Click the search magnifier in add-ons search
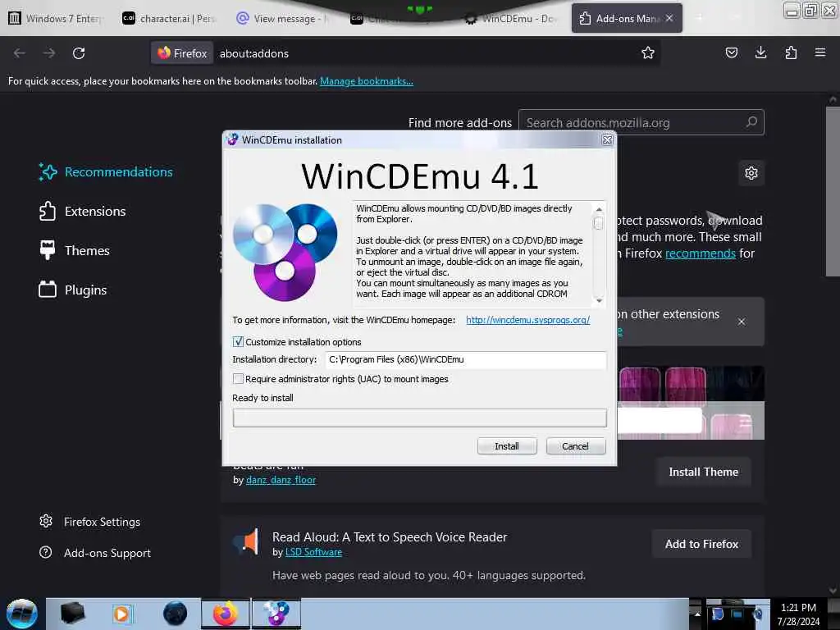This screenshot has width=840, height=630. 751,122
